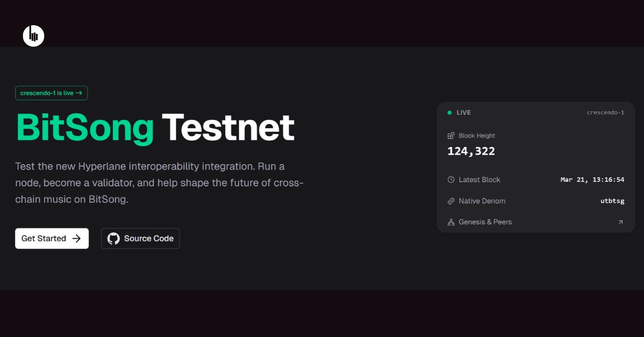Click the Block Height label
Viewport: 644px width, 337px height.
477,136
